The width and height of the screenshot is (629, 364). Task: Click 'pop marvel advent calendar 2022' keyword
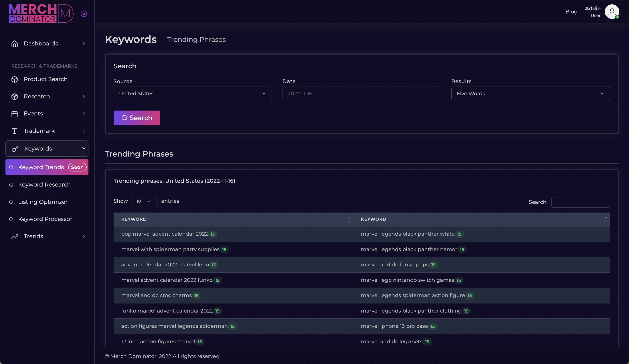point(165,234)
